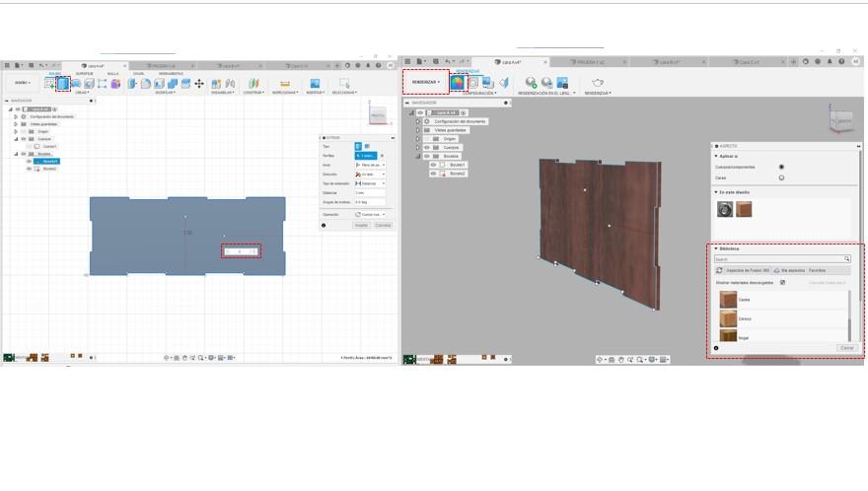Click Cerrar in the Aspecto panel

click(847, 348)
